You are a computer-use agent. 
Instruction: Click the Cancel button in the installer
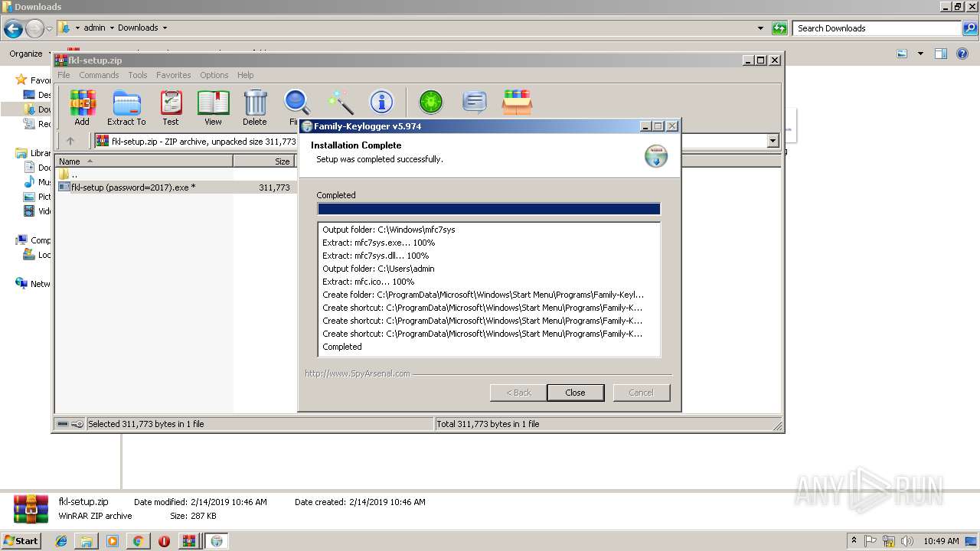point(641,393)
